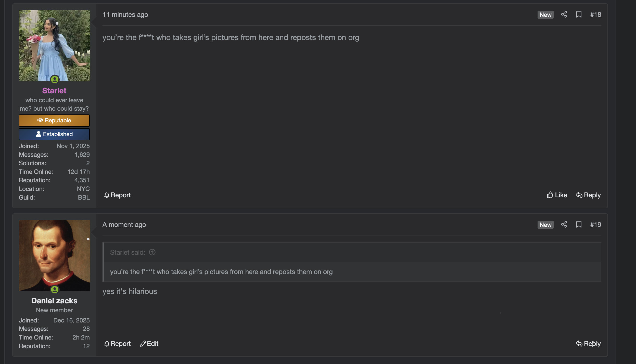Report Daniel zacks' post #19
This screenshot has width=636, height=364.
pos(117,344)
